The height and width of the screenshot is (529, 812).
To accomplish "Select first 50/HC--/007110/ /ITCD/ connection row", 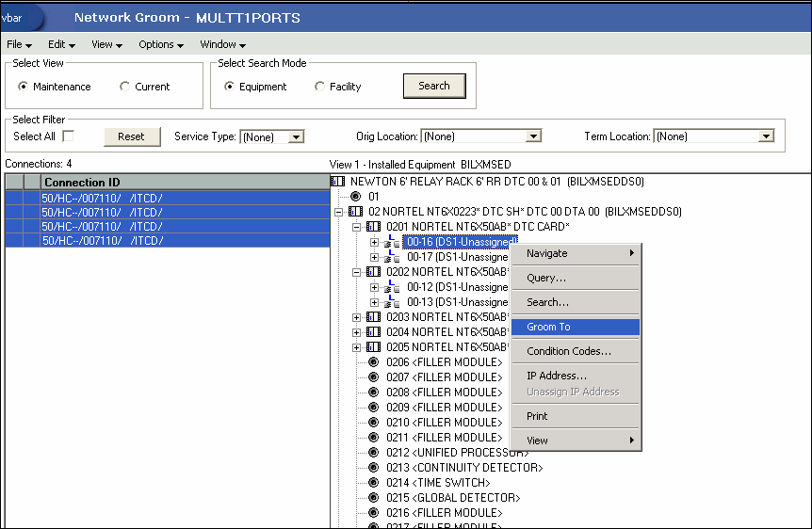I will [168, 198].
